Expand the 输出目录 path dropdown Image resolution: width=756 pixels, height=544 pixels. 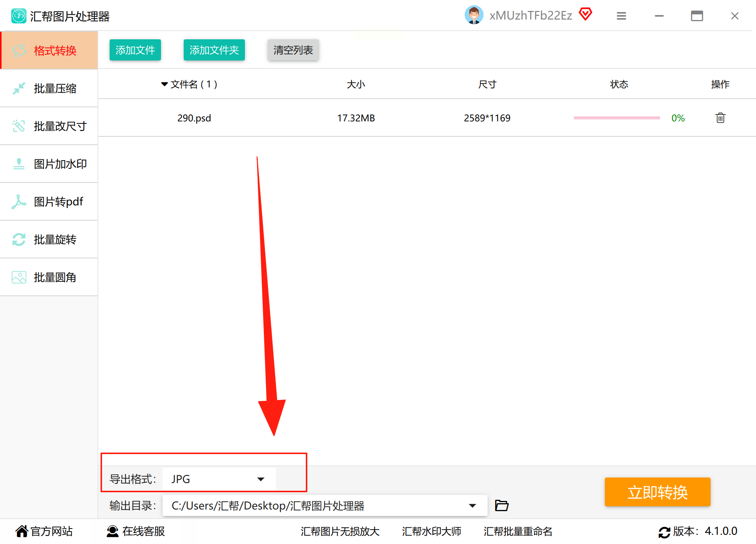(472, 505)
